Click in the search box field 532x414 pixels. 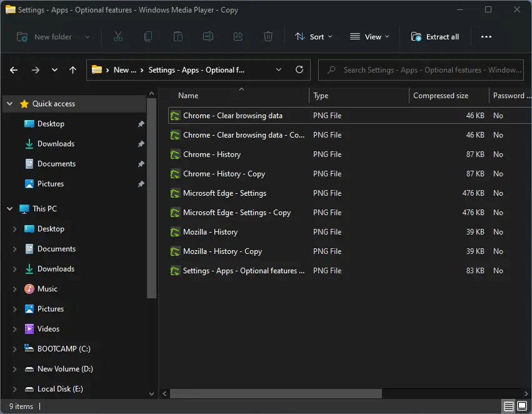click(421, 70)
